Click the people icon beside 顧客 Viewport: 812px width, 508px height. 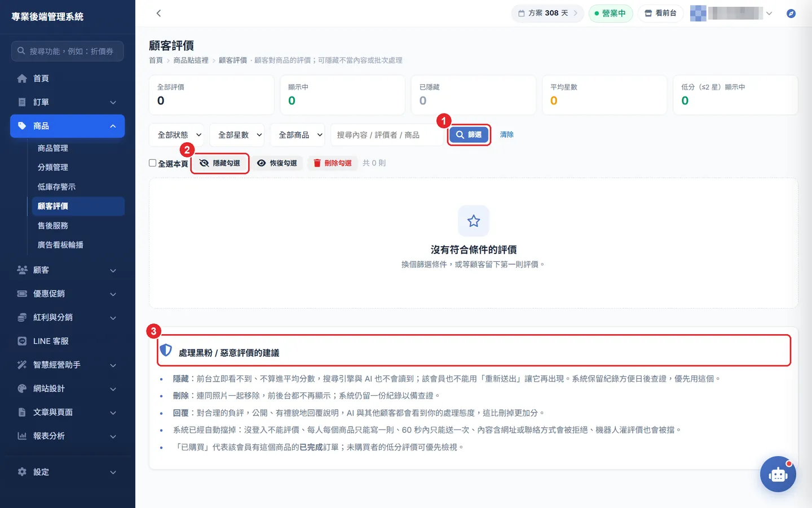pyautogui.click(x=22, y=270)
